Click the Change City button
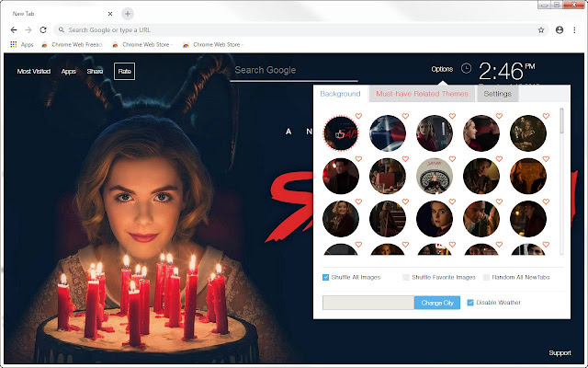This screenshot has width=588, height=368. [x=437, y=303]
